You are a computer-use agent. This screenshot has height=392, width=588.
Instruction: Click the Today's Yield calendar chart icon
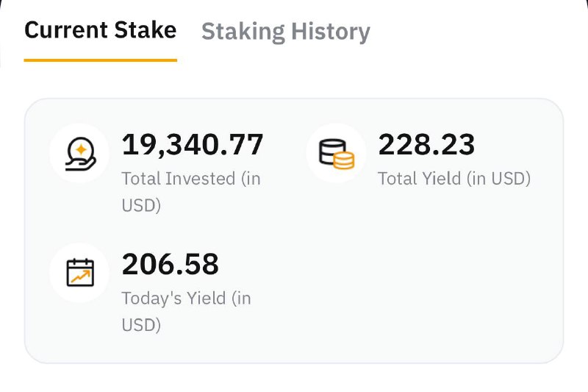tap(79, 272)
